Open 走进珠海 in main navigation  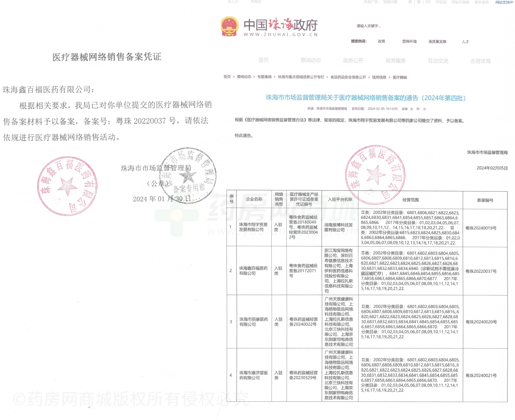click(x=480, y=61)
